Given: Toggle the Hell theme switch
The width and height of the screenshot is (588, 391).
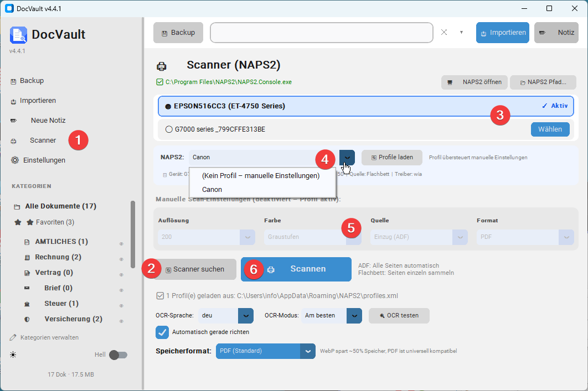Looking at the screenshot, I should click(x=118, y=354).
